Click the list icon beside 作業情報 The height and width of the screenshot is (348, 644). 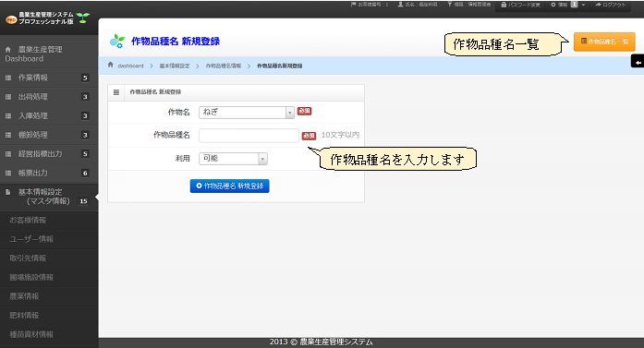[x=7, y=78]
